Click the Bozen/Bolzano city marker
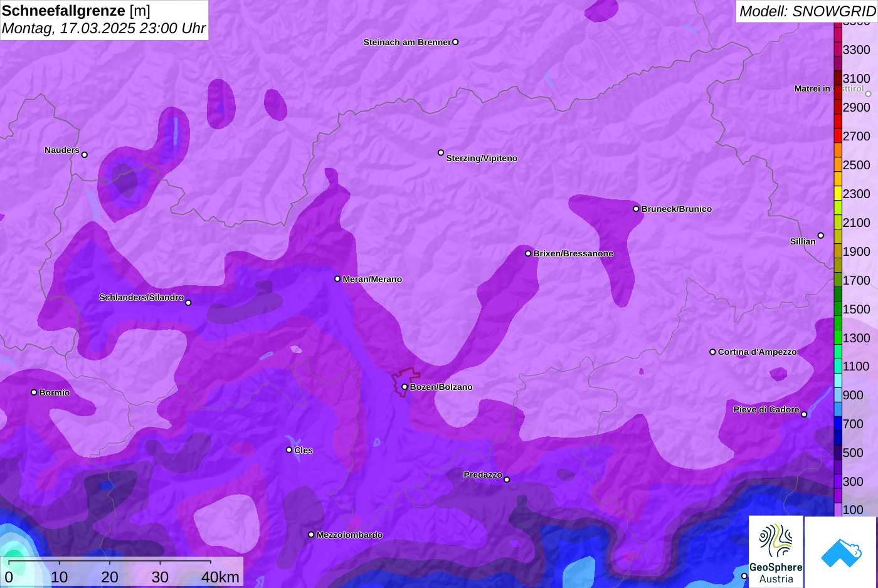Screen dimensions: 878x588 pos(405,387)
